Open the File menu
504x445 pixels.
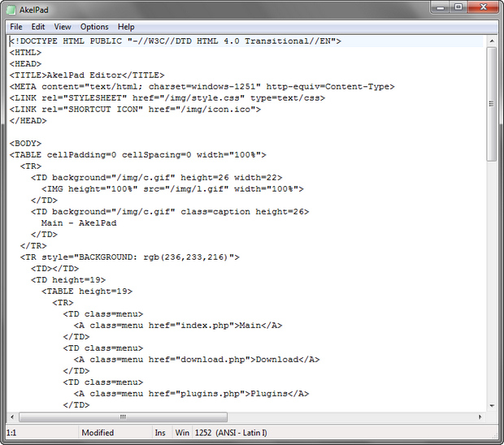[x=16, y=27]
